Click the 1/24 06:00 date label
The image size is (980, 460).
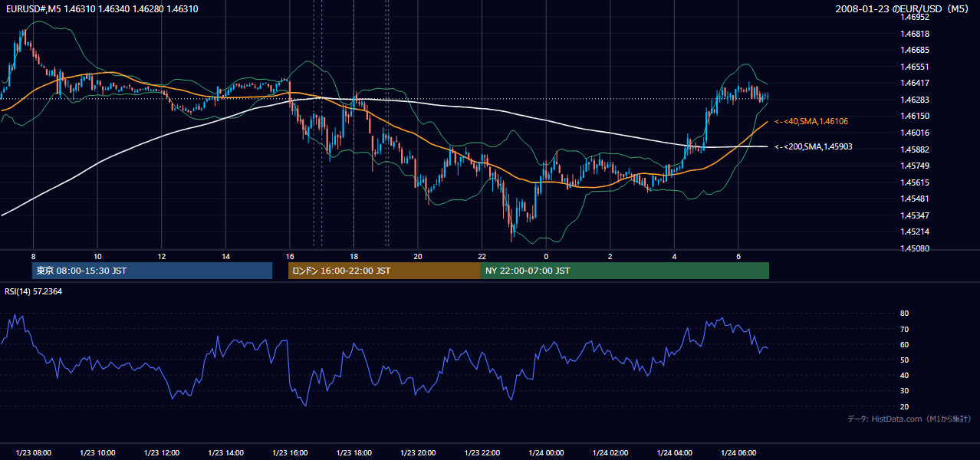[738, 452]
